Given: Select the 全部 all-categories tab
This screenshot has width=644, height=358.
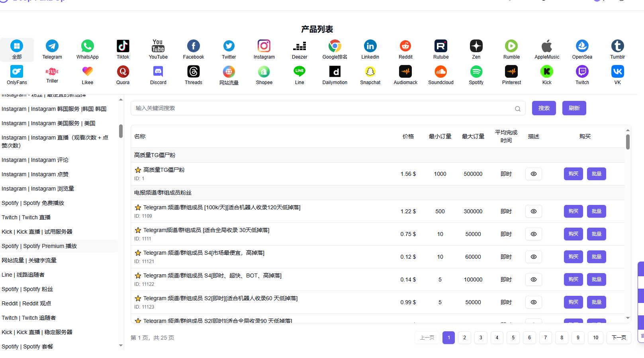Looking at the screenshot, I should click(x=17, y=49).
